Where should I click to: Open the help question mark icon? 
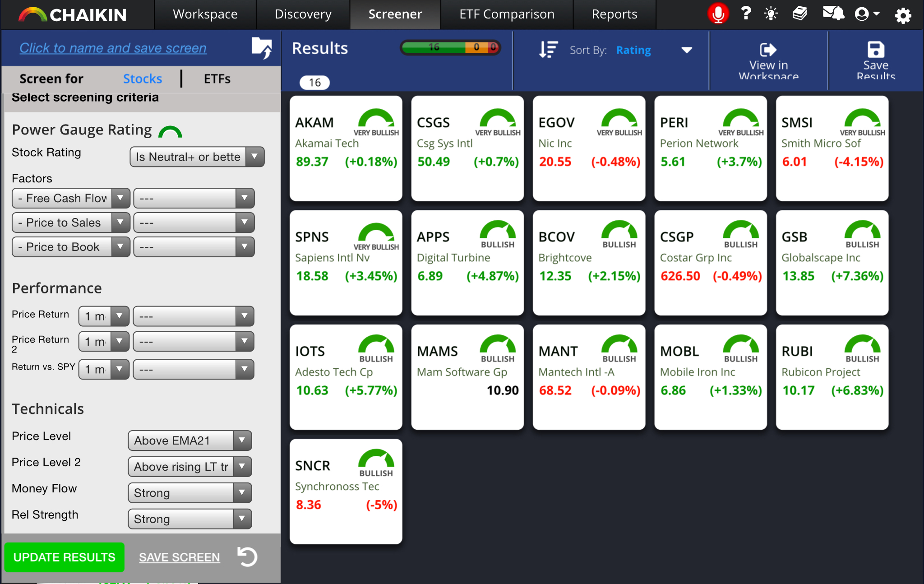746,14
